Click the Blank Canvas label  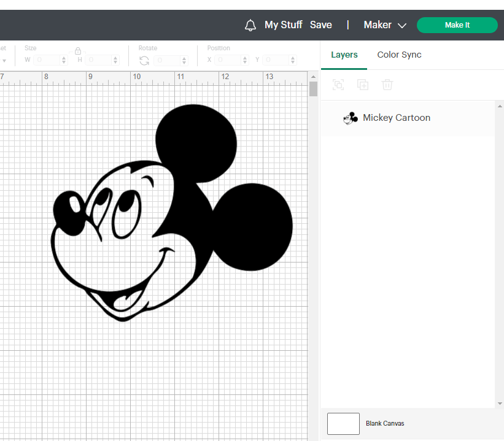tap(385, 423)
